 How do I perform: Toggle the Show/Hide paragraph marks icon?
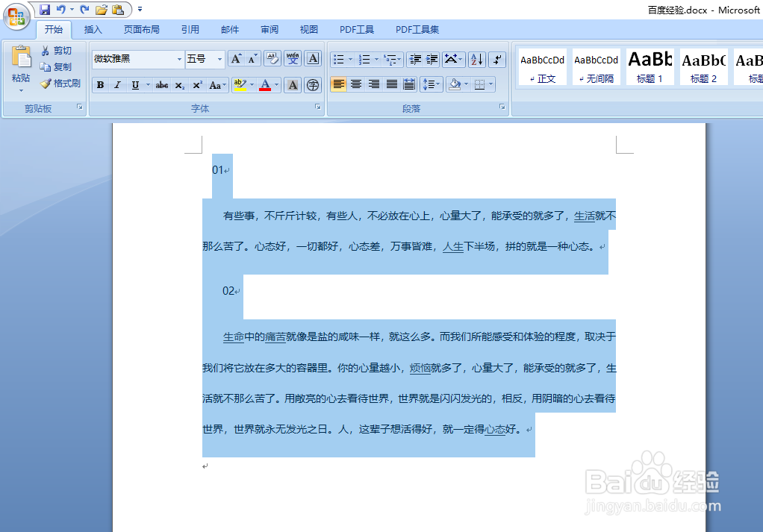pos(497,60)
